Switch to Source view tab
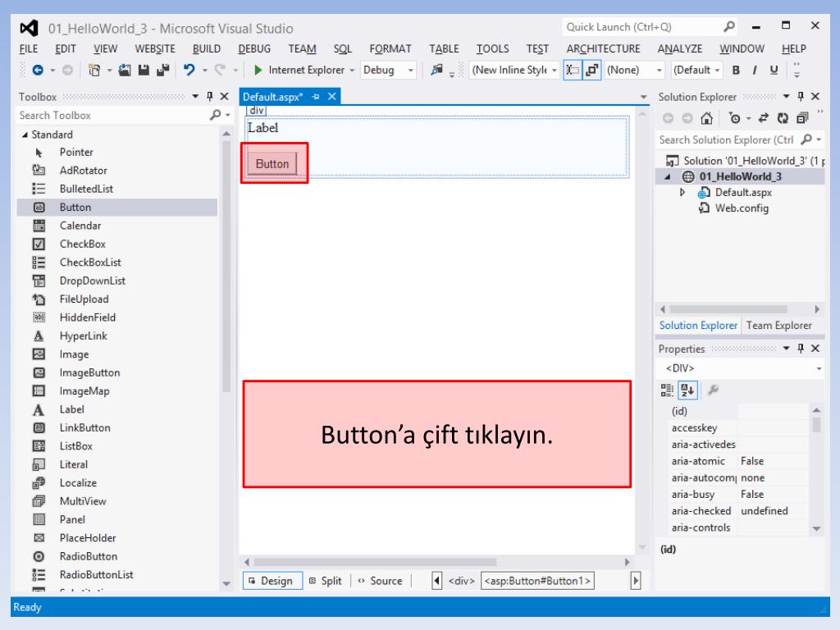Screen dimensions: 840x630 click(x=380, y=581)
